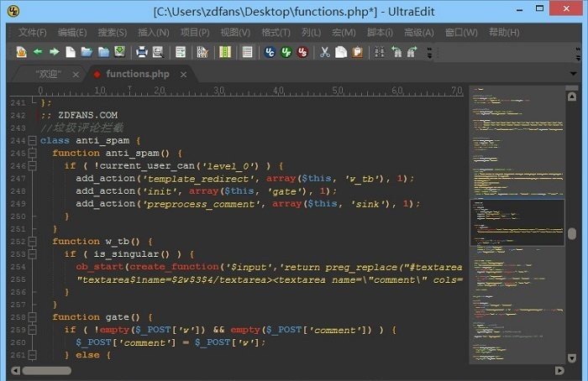The width and height of the screenshot is (588, 381).
Task: Click the first blue UC compare icon
Action: coord(270,52)
